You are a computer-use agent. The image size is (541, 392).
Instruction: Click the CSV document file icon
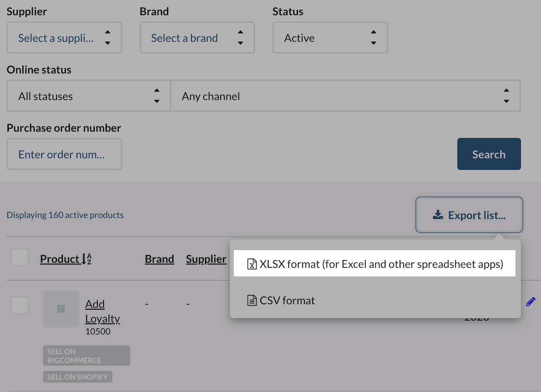(252, 300)
